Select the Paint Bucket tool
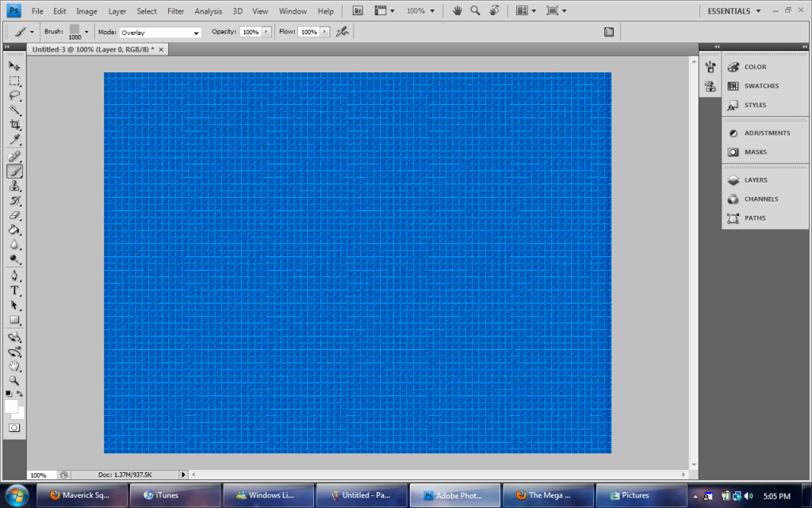This screenshot has width=812, height=508. [14, 230]
